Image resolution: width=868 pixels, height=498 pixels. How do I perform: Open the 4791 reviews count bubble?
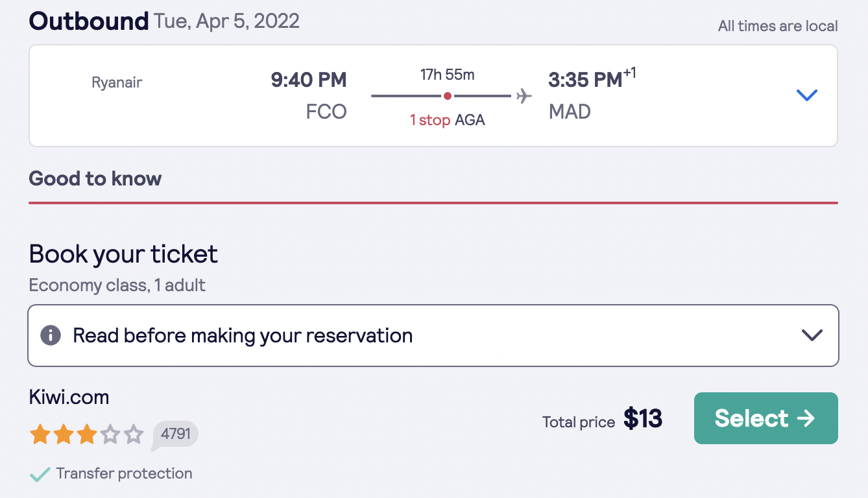pyautogui.click(x=175, y=434)
